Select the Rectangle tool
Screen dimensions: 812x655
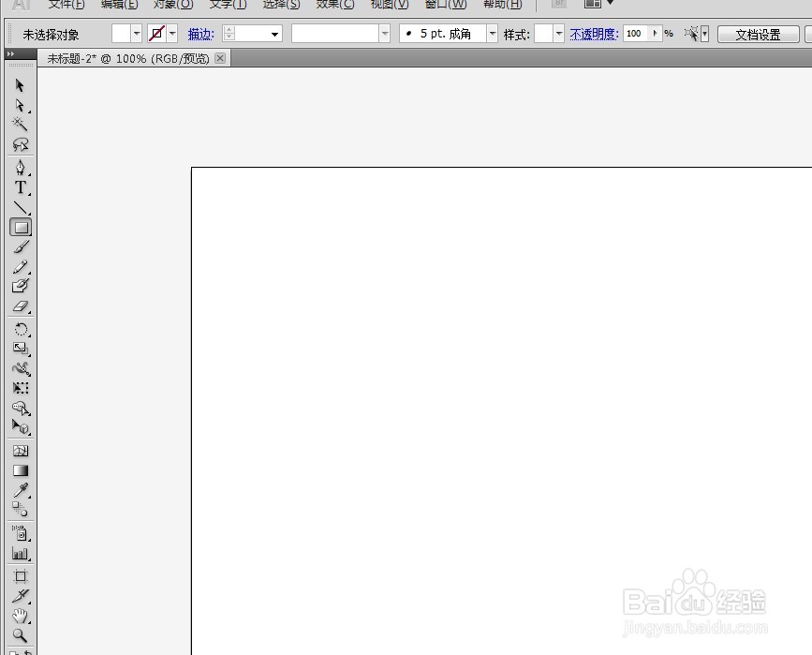21,227
